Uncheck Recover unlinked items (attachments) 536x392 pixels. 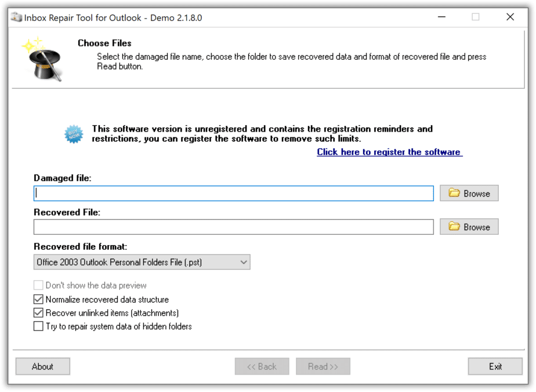(38, 313)
